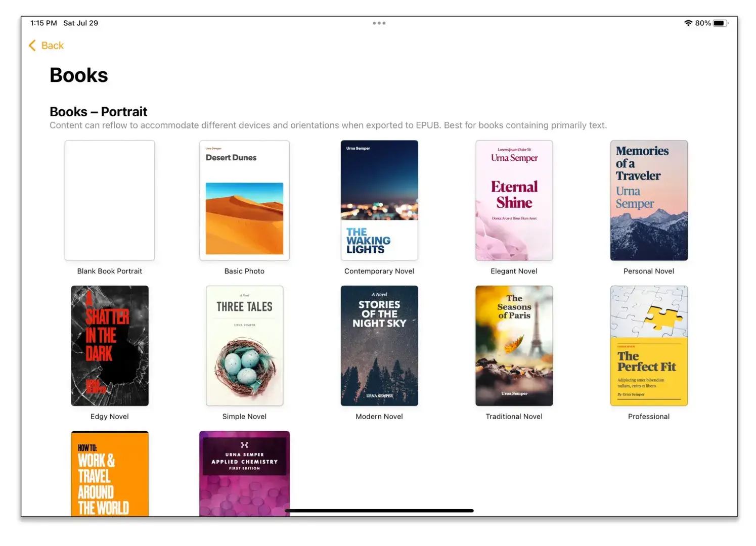Open the three-dot multitasking menu
The image size is (756, 546).
click(379, 23)
